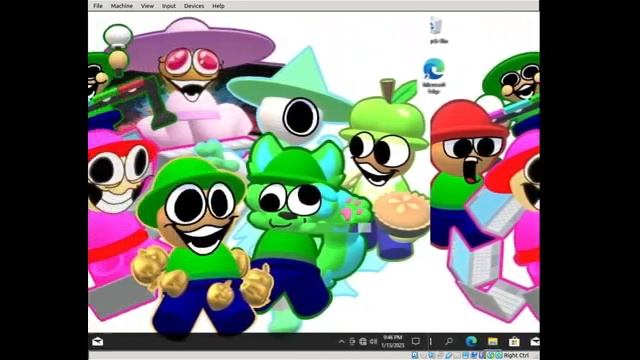
Task: Open the File menu in VirtualBox
Action: (98, 6)
